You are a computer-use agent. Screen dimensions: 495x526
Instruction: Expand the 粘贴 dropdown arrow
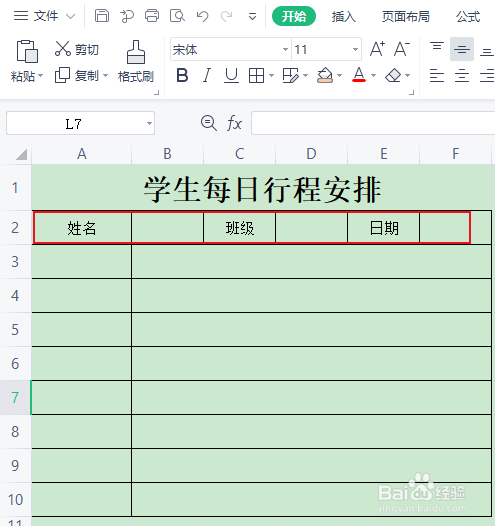pos(41,76)
